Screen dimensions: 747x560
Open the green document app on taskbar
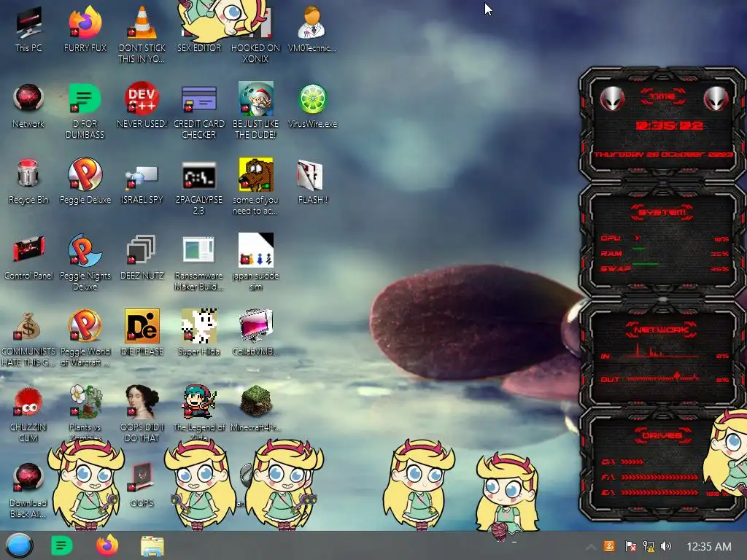coord(61,545)
